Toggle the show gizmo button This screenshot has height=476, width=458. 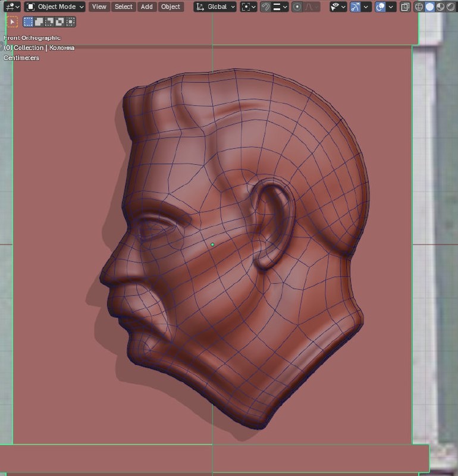point(355,7)
